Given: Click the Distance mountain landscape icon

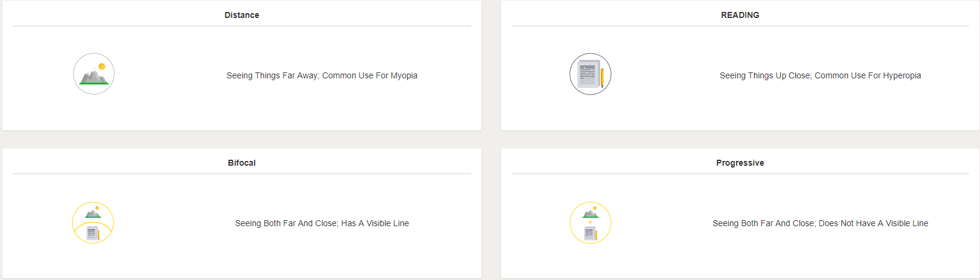Looking at the screenshot, I should tap(94, 74).
